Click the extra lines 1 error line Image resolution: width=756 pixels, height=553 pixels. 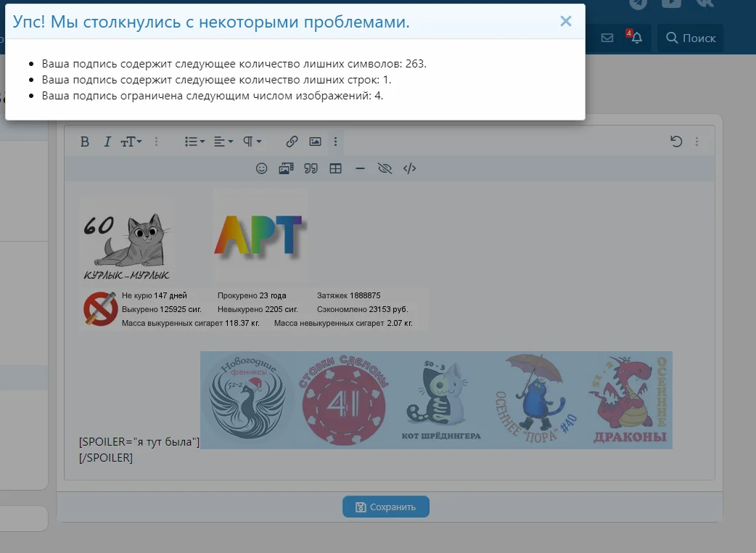coord(216,80)
